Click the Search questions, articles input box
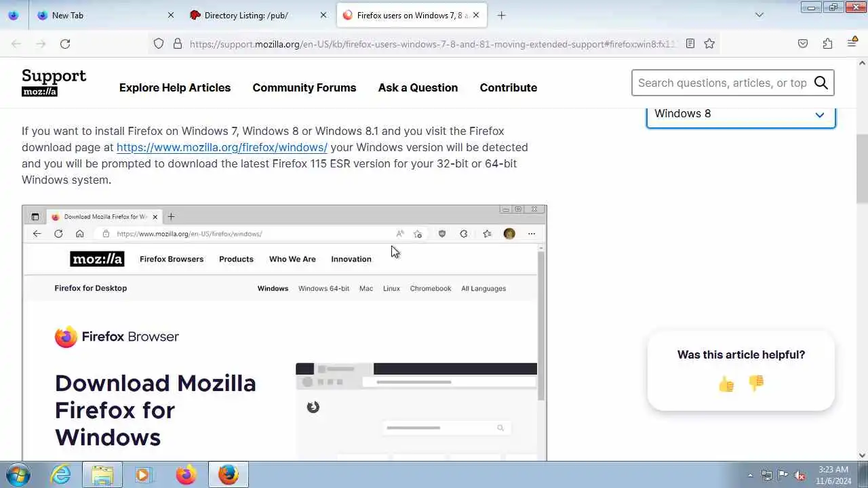 point(722,83)
